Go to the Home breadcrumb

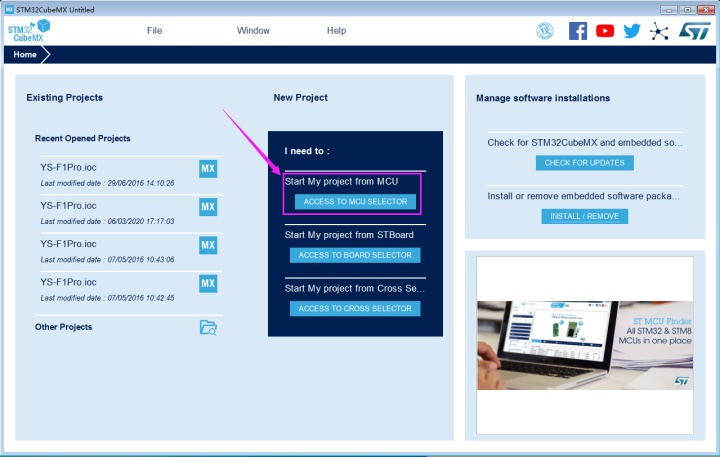(25, 55)
